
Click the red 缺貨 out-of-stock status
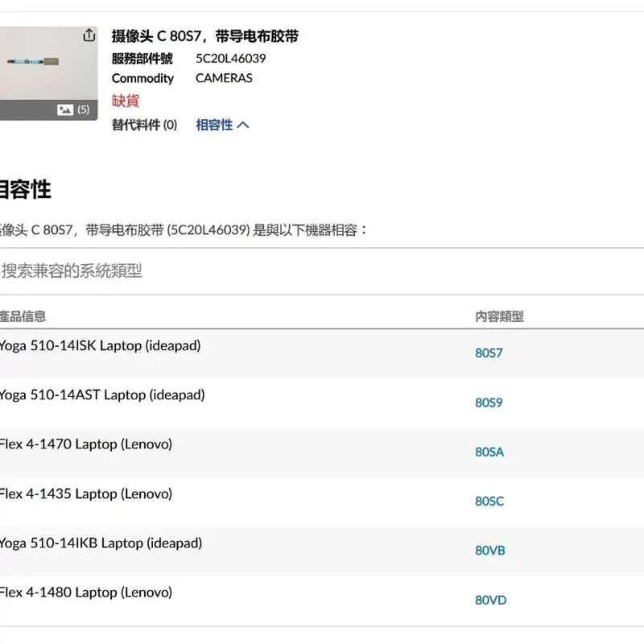(126, 101)
